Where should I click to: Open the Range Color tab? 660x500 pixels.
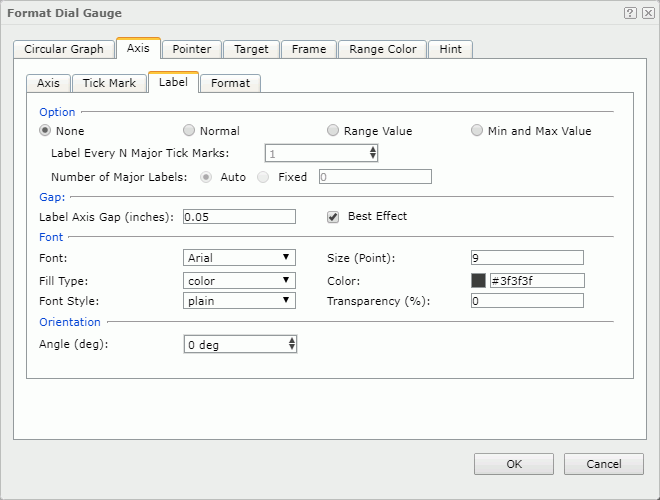point(383,49)
